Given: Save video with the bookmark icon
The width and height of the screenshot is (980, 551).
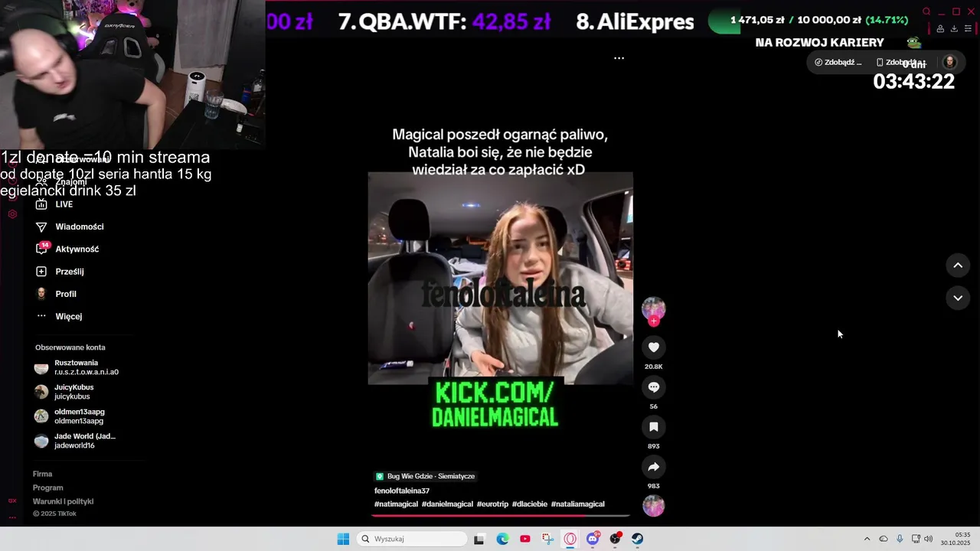Looking at the screenshot, I should click(653, 427).
